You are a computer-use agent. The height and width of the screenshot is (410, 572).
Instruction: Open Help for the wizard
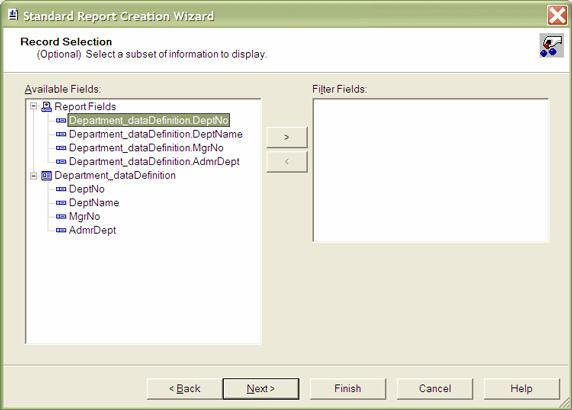[522, 389]
